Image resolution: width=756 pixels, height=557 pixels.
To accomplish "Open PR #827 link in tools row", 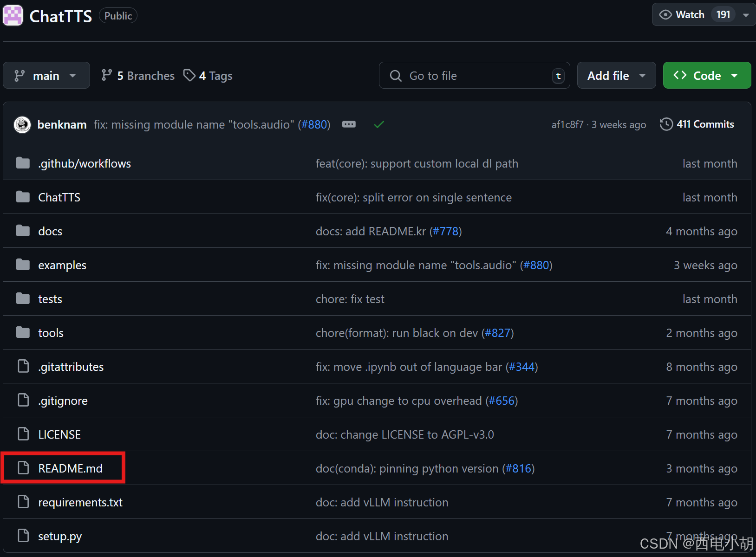I will tap(498, 333).
